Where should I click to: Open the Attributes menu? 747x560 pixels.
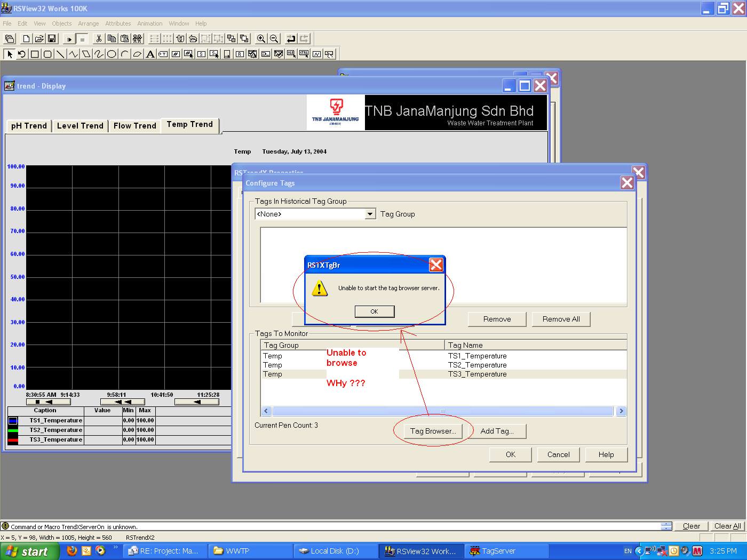point(118,23)
